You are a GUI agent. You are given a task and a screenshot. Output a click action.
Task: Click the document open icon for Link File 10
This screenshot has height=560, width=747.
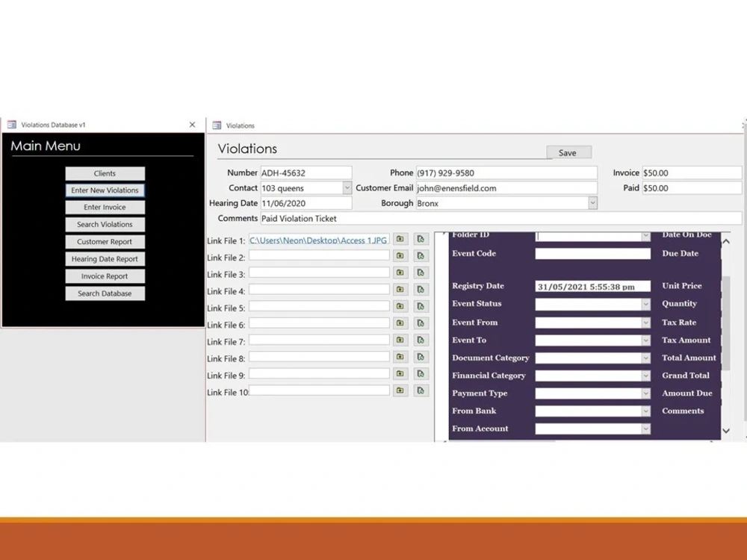click(x=421, y=391)
